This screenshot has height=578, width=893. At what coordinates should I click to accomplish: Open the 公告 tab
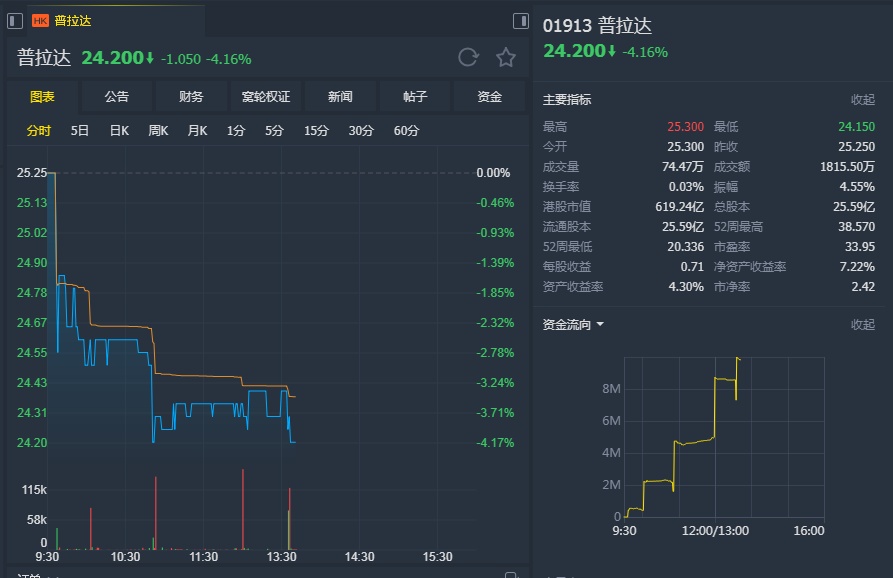117,97
